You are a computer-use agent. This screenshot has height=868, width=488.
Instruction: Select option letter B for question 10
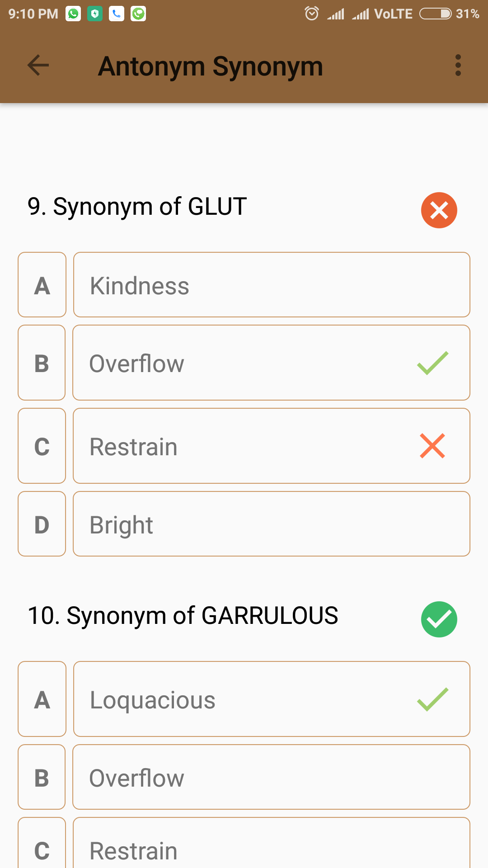(x=42, y=777)
